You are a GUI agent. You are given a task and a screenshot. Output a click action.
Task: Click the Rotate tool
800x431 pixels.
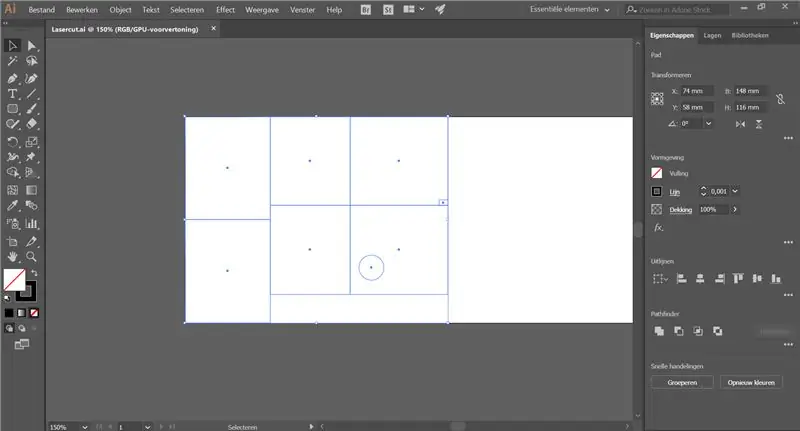[x=13, y=142]
